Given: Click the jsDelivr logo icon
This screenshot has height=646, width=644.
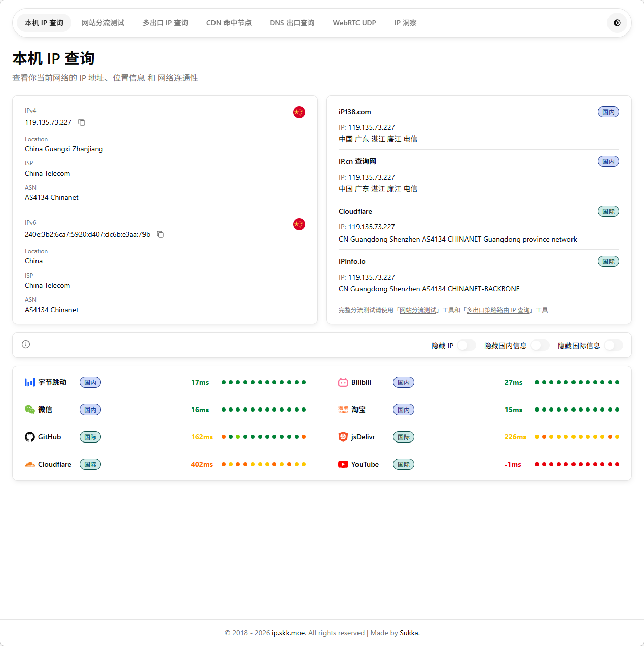Looking at the screenshot, I should pyautogui.click(x=343, y=437).
